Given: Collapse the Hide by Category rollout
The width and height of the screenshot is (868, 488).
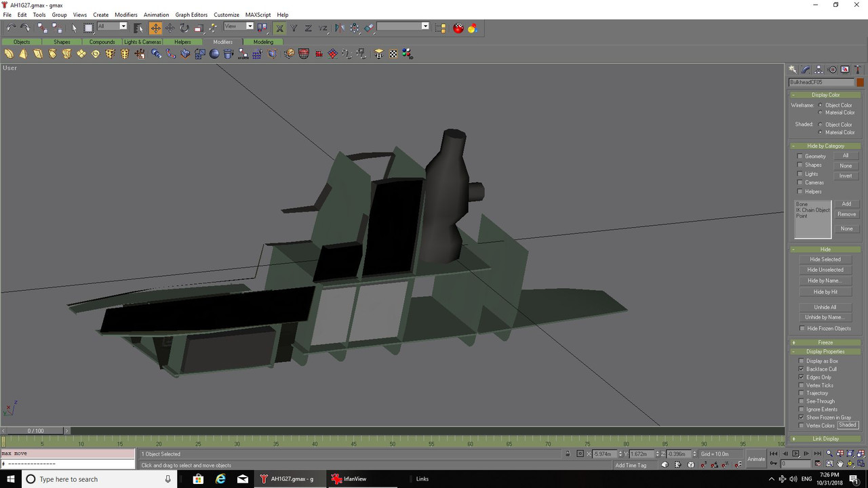Looking at the screenshot, I should click(x=825, y=146).
